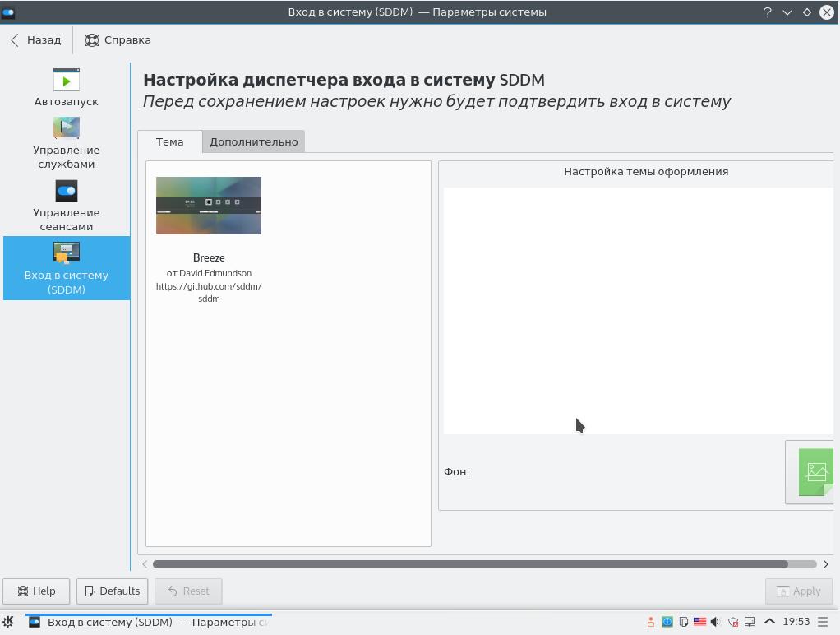
Task: Switch to the Тема tab
Action: (170, 141)
